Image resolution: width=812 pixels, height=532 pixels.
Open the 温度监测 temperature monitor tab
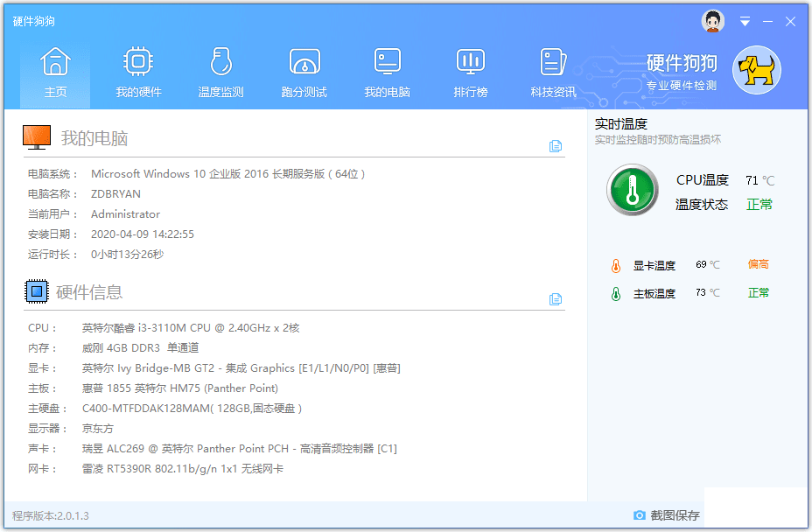point(221,73)
